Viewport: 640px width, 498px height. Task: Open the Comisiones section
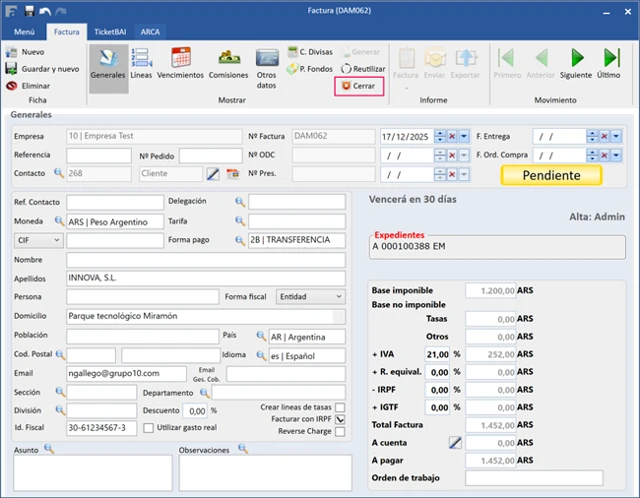[x=229, y=62]
